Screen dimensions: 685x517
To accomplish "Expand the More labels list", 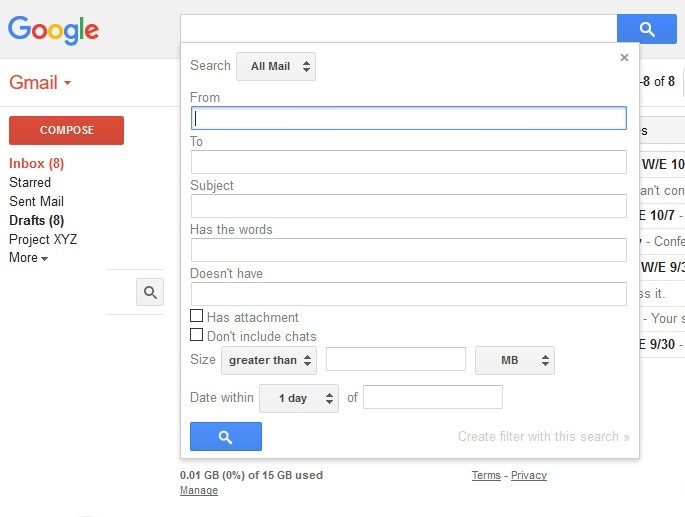I will click(28, 257).
